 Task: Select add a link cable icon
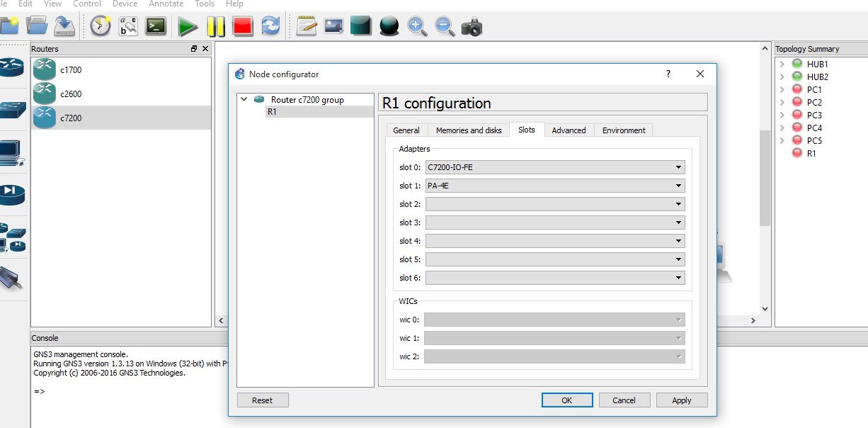(x=11, y=277)
